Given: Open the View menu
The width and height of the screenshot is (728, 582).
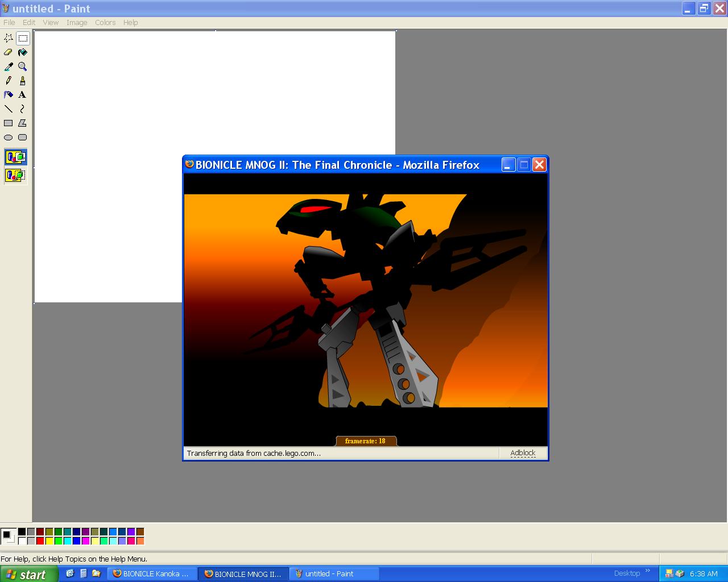Looking at the screenshot, I should click(51, 23).
